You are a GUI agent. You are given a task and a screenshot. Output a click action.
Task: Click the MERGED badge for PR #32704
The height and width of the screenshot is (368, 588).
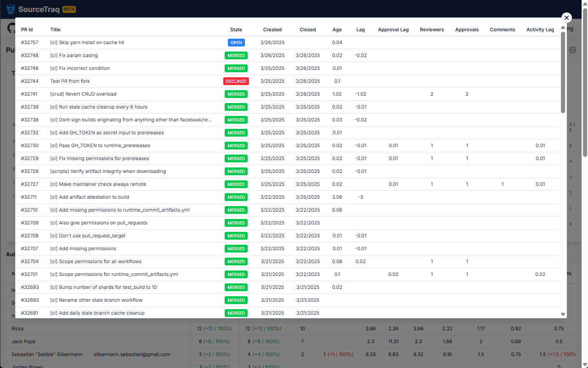tap(236, 261)
